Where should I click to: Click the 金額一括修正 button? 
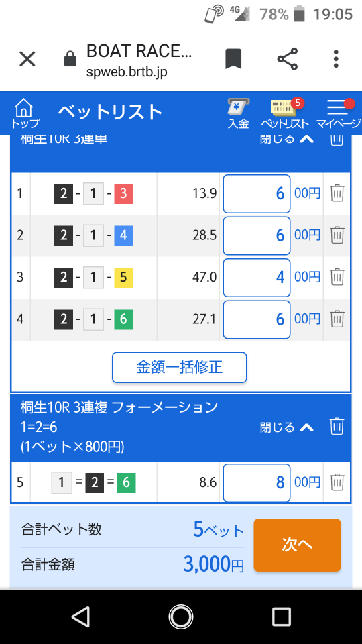coord(180,367)
